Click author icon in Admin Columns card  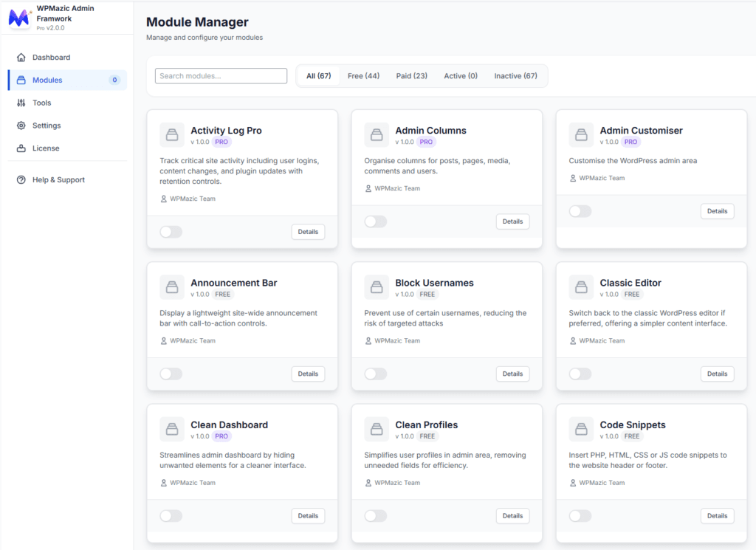click(368, 188)
